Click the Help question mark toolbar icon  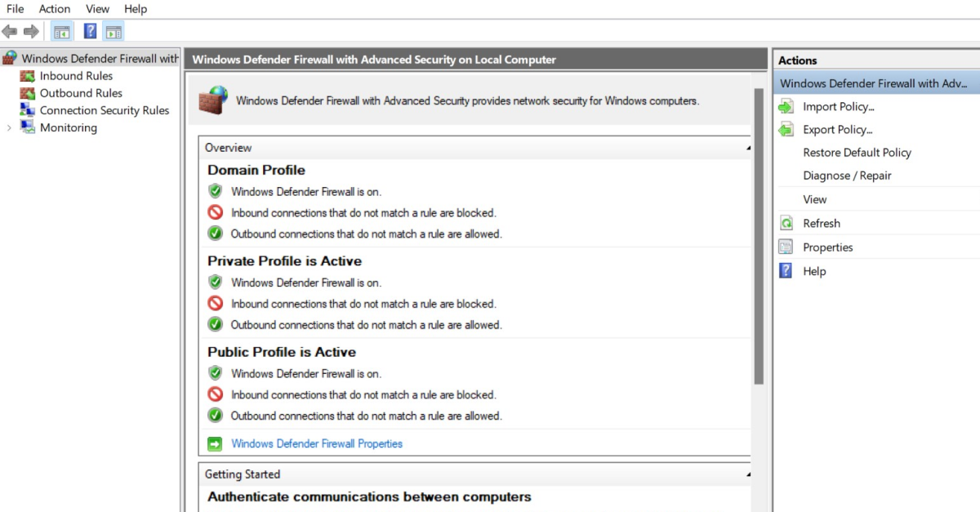pyautogui.click(x=90, y=31)
